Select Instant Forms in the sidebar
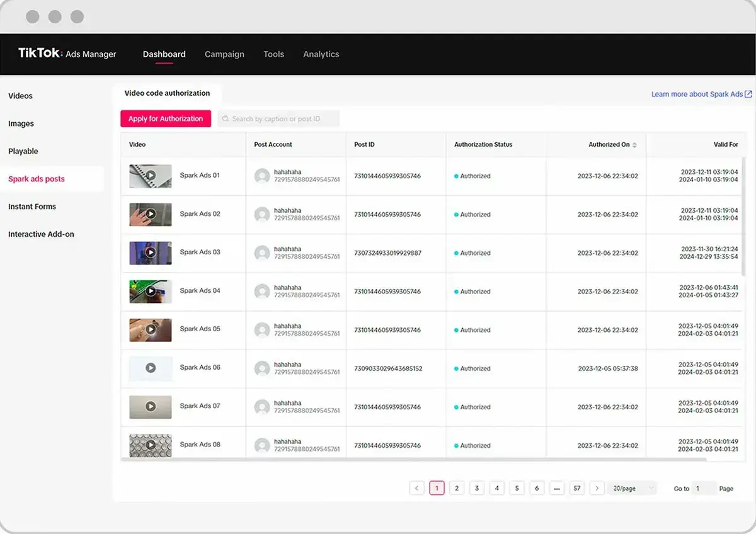 click(x=32, y=207)
